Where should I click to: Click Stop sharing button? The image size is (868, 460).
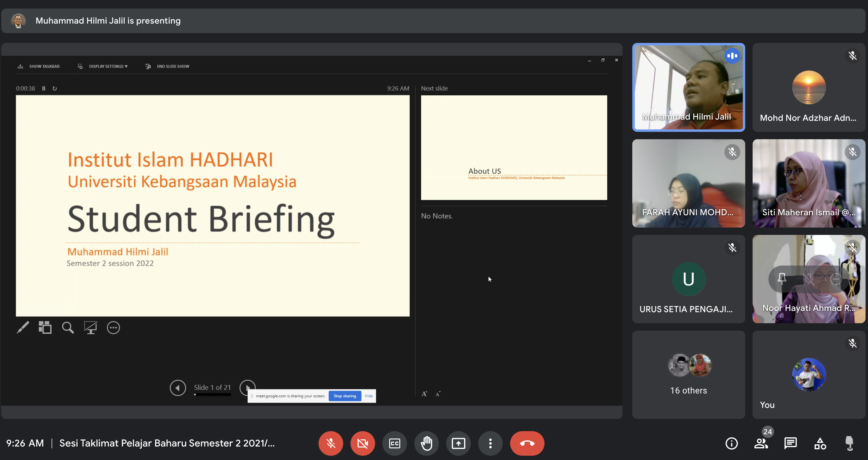344,396
